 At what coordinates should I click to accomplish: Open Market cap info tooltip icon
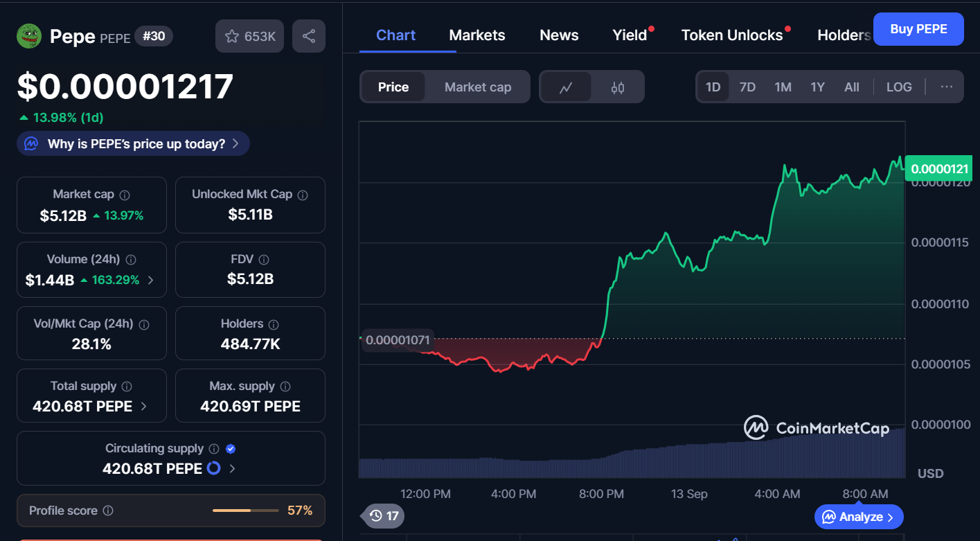tap(125, 195)
